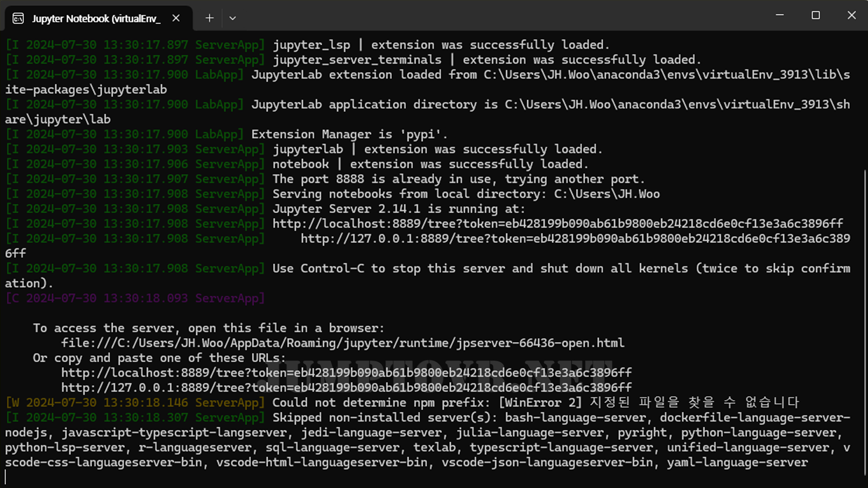Click the vertical scrollbar thumb at right
The width and height of the screenshot is (868, 488).
[865, 323]
